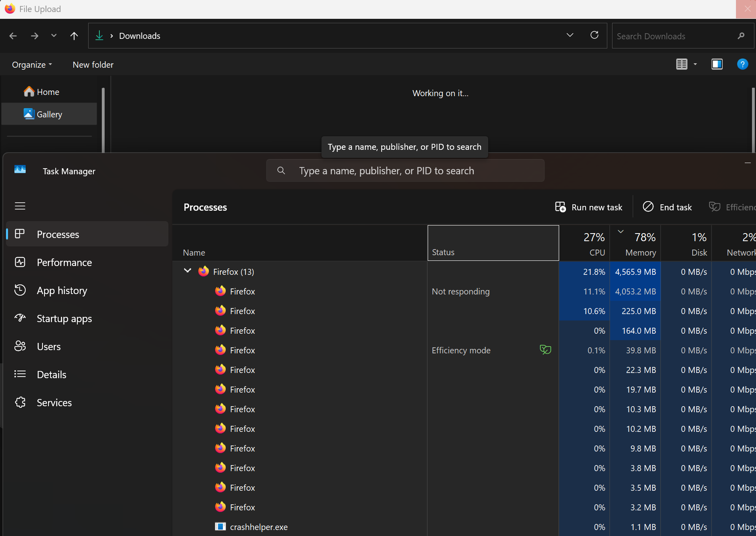
Task: Click the Firefox (13) group icon
Action: click(204, 271)
